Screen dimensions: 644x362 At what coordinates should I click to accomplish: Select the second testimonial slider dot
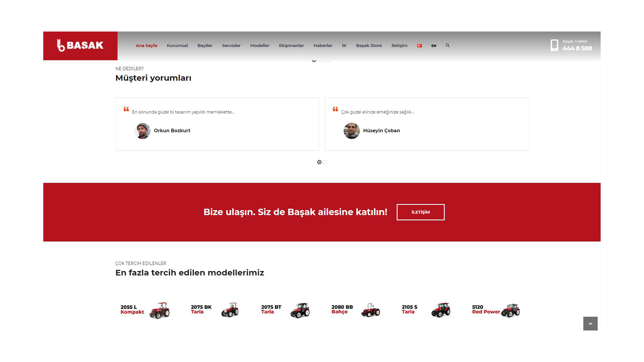(x=325, y=162)
